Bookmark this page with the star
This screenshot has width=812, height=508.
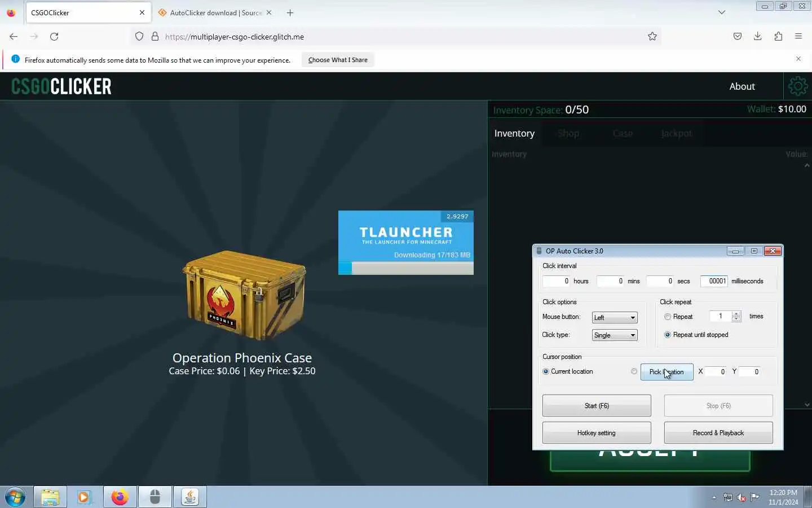[652, 37]
